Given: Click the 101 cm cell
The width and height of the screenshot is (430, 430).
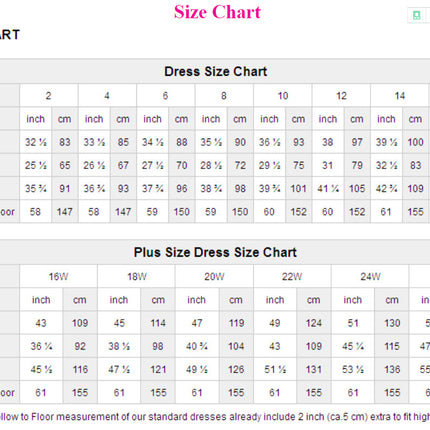Looking at the screenshot, I should pos(299,189).
